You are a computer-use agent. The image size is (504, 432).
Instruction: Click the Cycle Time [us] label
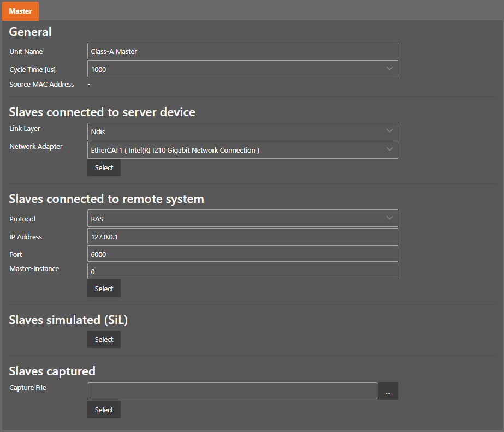tap(32, 69)
